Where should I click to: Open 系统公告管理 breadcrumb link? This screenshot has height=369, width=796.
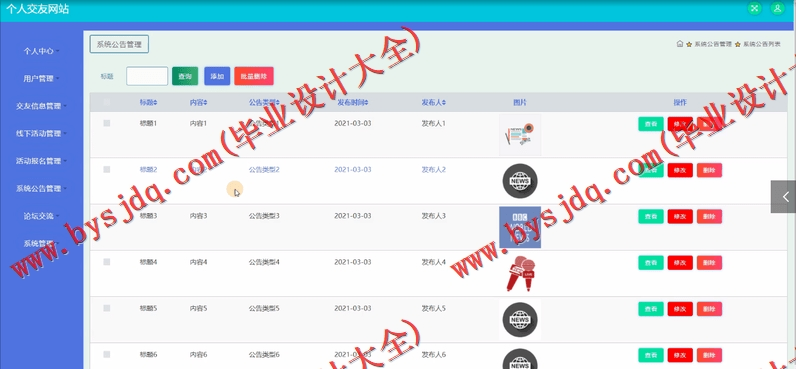click(713, 45)
